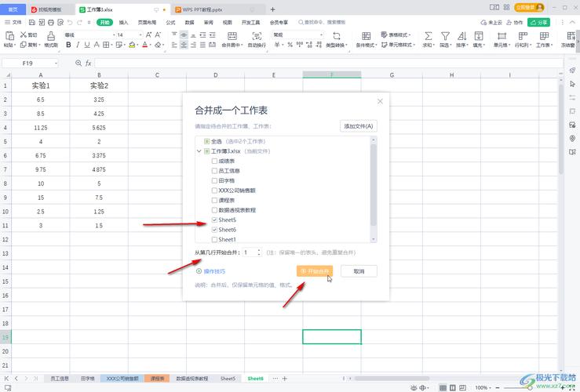Open the fill color dropdown arrow
The width and height of the screenshot is (580, 392).
pyautogui.click(x=137, y=45)
